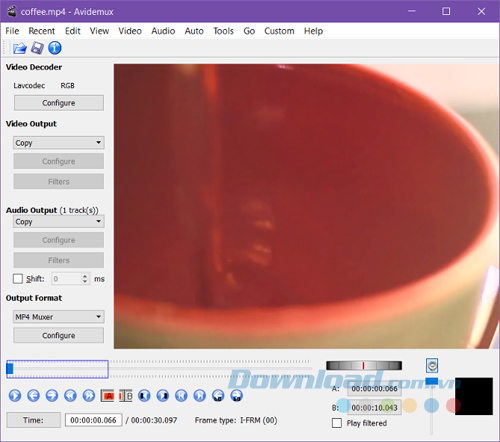Open the Audio menu
Screen dimensions: 500x442
[x=163, y=31]
